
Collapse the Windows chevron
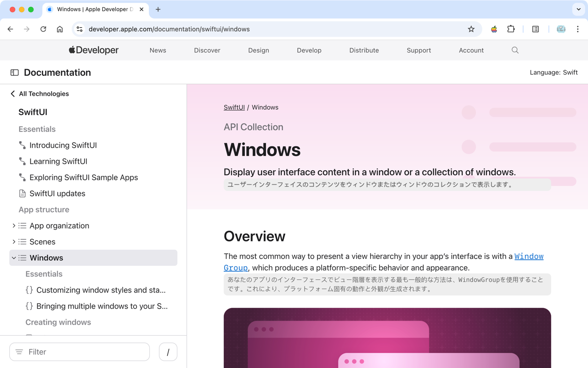tap(13, 258)
